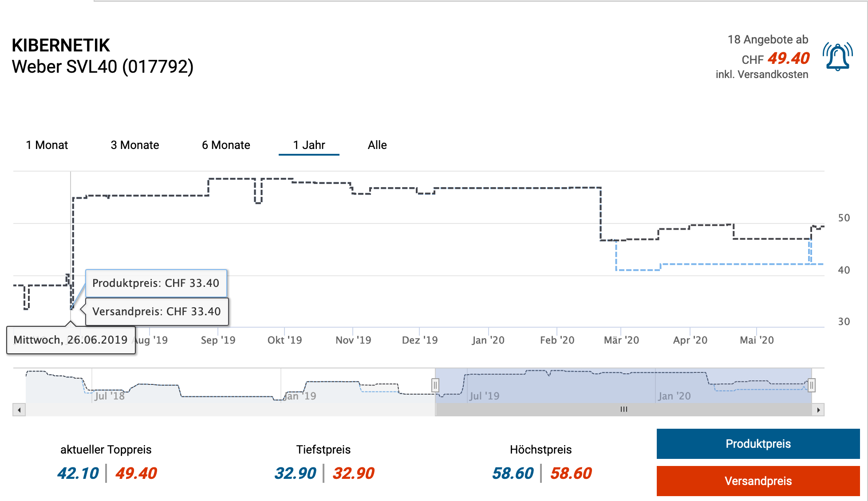Switch to the 3 Monate range
The image size is (868, 501).
pyautogui.click(x=135, y=145)
